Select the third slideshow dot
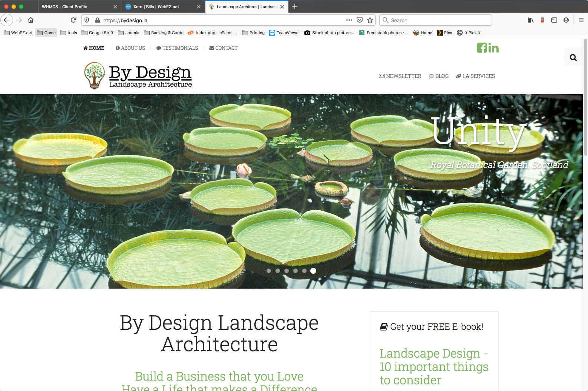588x391 pixels. (x=287, y=271)
